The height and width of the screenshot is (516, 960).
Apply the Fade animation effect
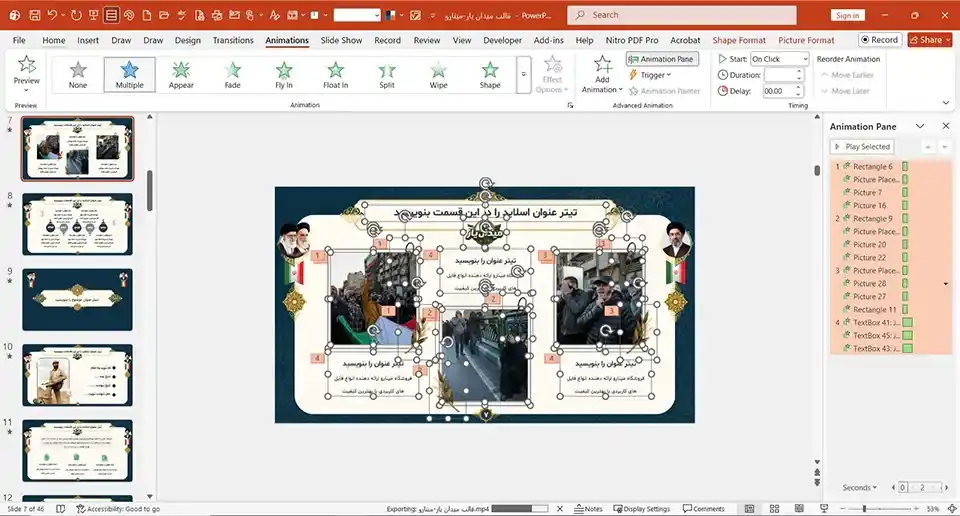point(233,75)
